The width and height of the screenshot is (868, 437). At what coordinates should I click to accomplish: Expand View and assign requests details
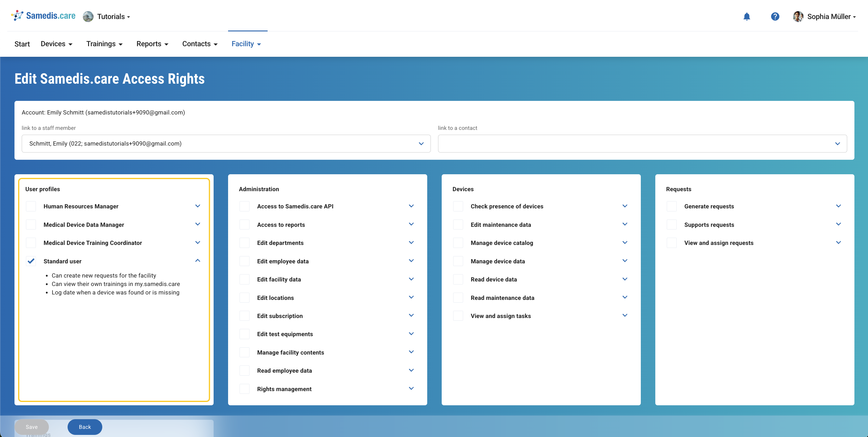point(839,243)
